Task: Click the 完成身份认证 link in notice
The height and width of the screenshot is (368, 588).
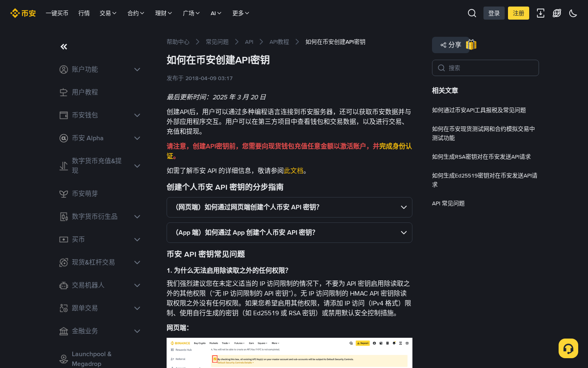Action: point(395,146)
